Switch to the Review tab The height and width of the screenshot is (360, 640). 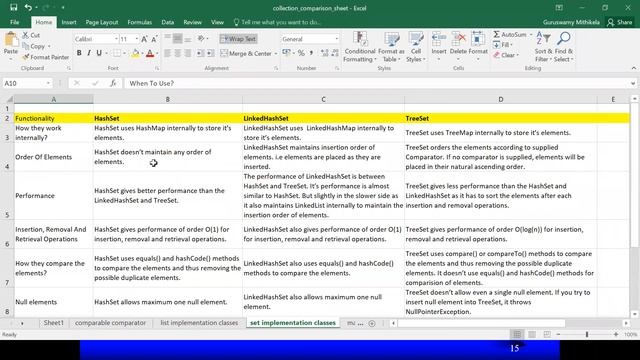click(x=192, y=22)
